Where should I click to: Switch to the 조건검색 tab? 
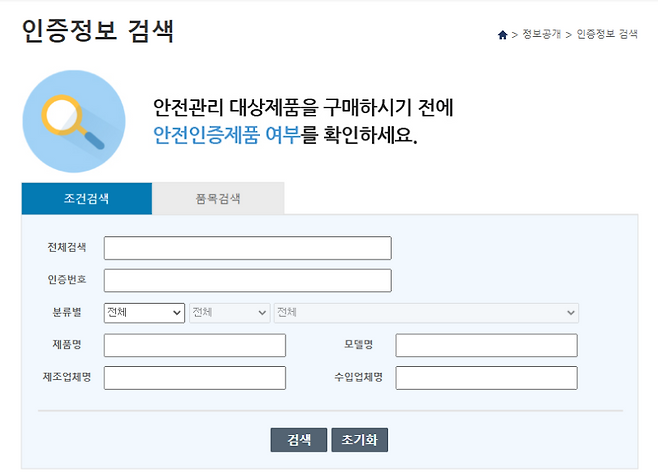click(x=86, y=199)
